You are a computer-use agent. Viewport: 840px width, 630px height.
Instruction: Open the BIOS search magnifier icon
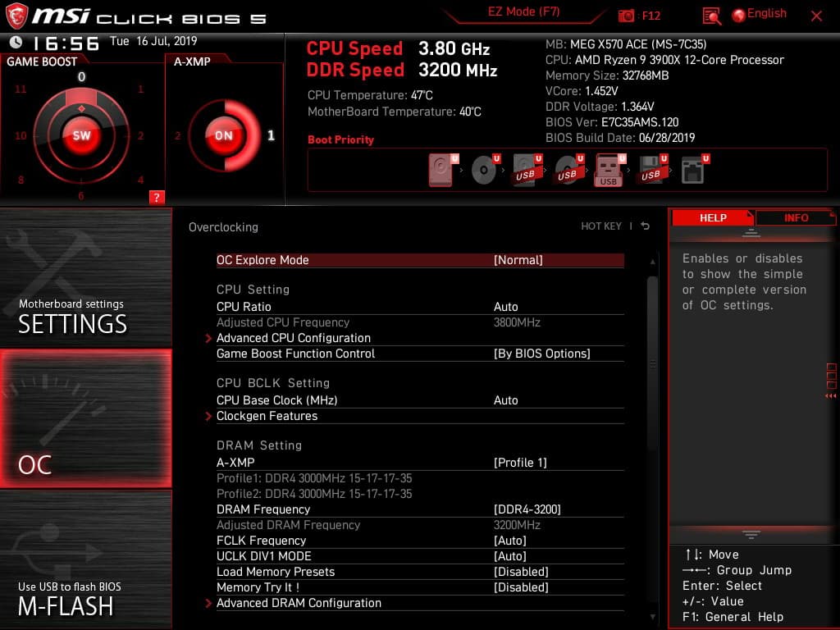click(711, 16)
